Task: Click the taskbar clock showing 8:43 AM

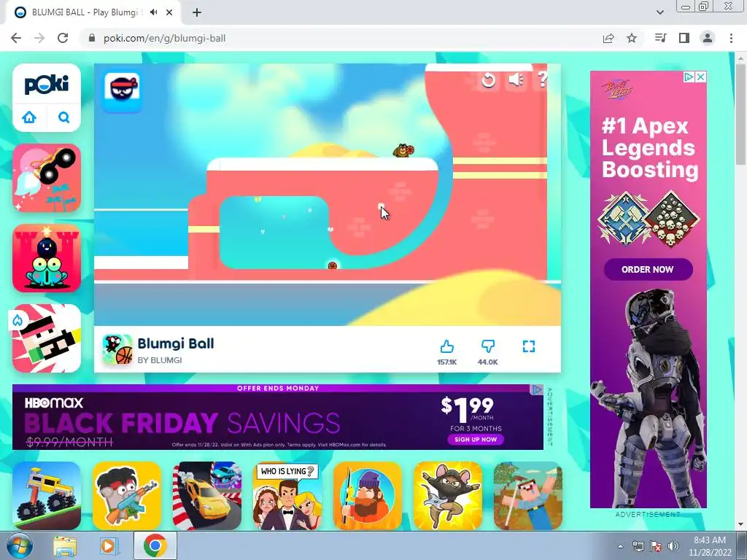Action: 710,546
